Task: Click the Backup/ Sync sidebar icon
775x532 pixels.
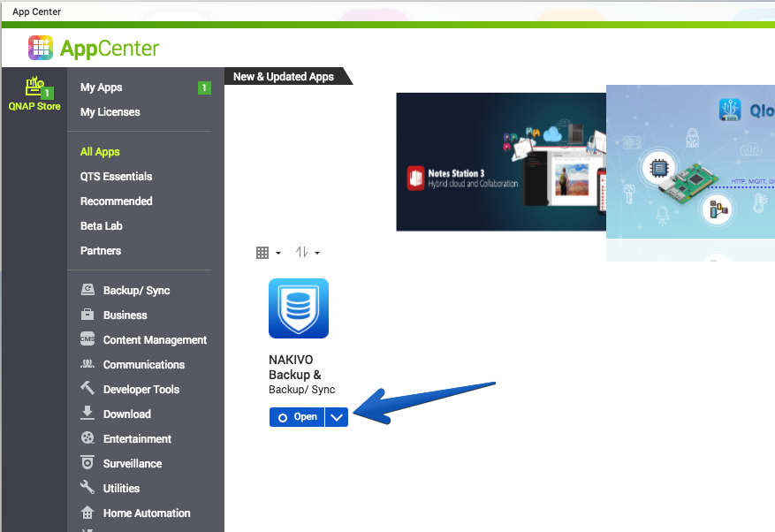Action: tap(87, 290)
